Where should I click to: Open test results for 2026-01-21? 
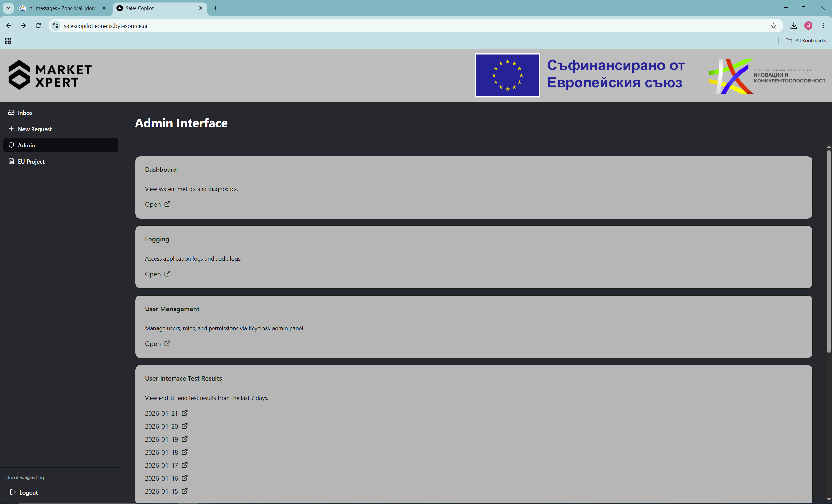162,413
